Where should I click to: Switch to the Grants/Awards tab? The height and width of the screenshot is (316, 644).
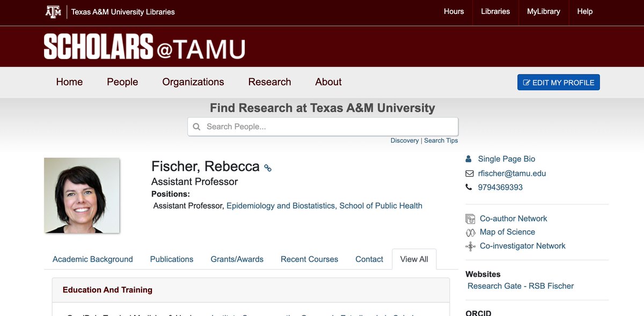tap(237, 259)
